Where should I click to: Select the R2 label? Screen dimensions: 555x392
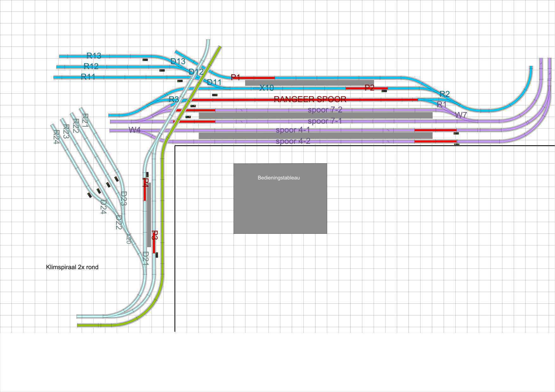coord(445,94)
